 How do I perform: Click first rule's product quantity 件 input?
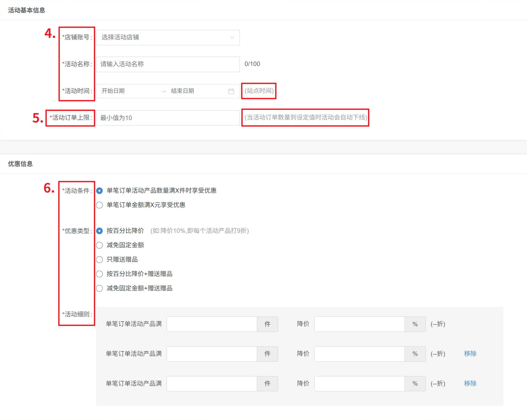tap(212, 324)
